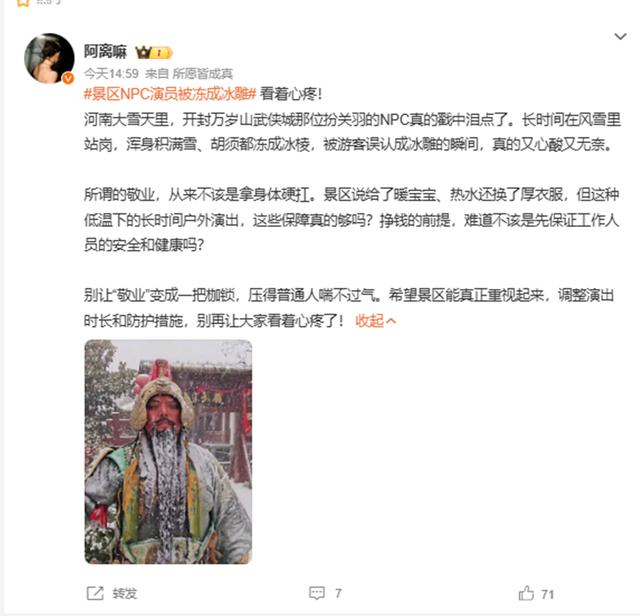Click the star favorite icon at top
This screenshot has width=640, height=616.
23,2
